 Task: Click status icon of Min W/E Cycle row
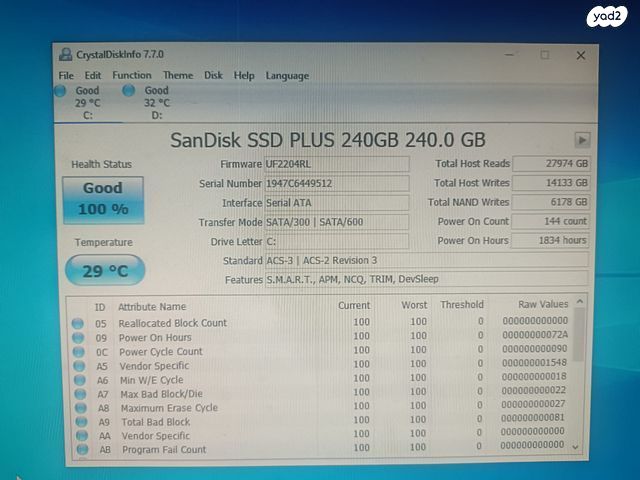[80, 380]
